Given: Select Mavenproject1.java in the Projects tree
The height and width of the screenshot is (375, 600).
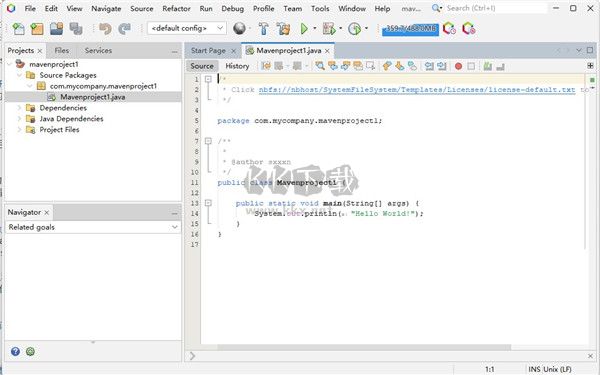Looking at the screenshot, I should [x=93, y=97].
